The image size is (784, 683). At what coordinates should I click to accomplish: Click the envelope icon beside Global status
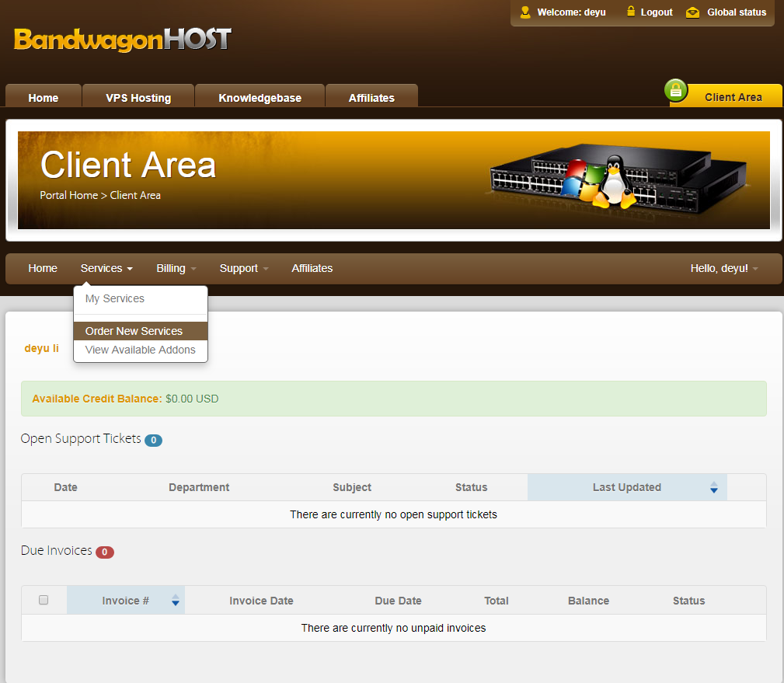(x=692, y=12)
